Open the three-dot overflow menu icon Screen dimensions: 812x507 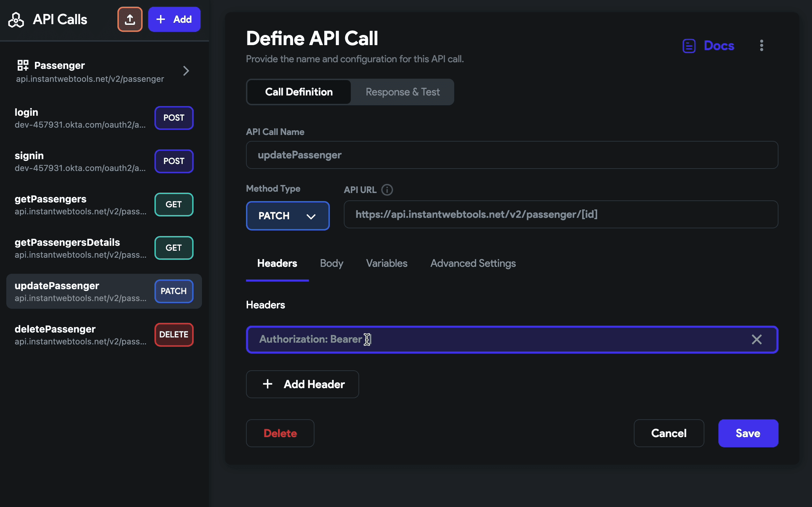762,45
